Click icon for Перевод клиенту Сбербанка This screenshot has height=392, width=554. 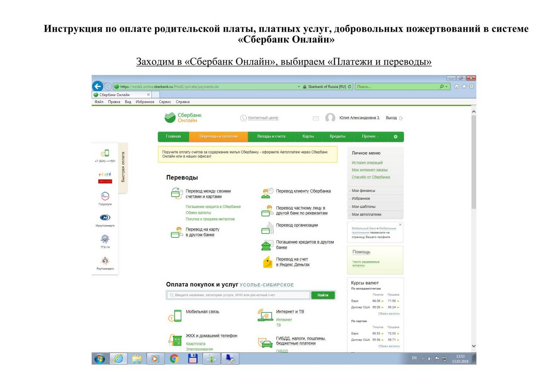click(267, 193)
